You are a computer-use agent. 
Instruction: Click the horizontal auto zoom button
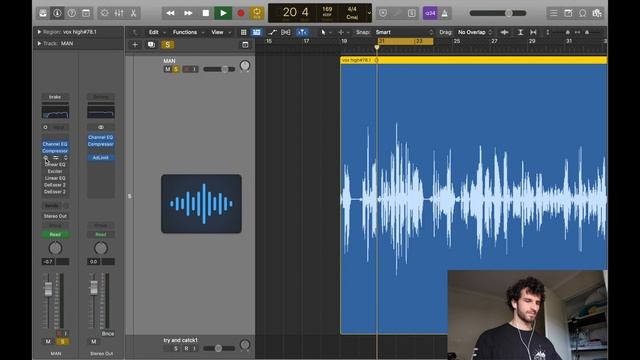pos(533,32)
